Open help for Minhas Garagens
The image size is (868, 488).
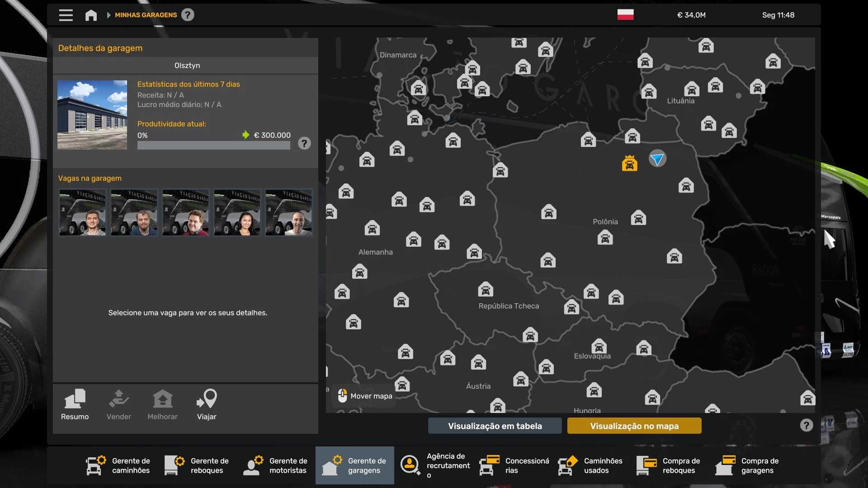pos(188,15)
